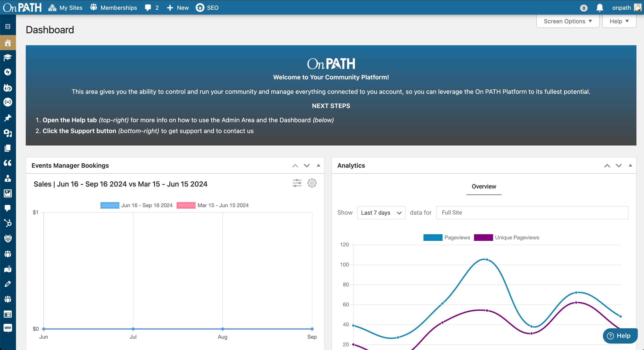Screen dimensions: 644x350
Task: Open the stacked Pages icon
Action: pos(8,148)
